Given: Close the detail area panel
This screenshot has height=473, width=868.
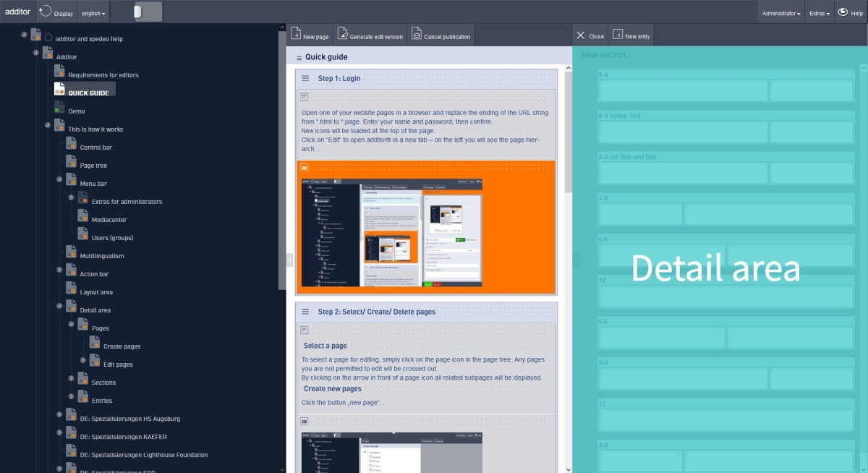Looking at the screenshot, I should pos(589,35).
